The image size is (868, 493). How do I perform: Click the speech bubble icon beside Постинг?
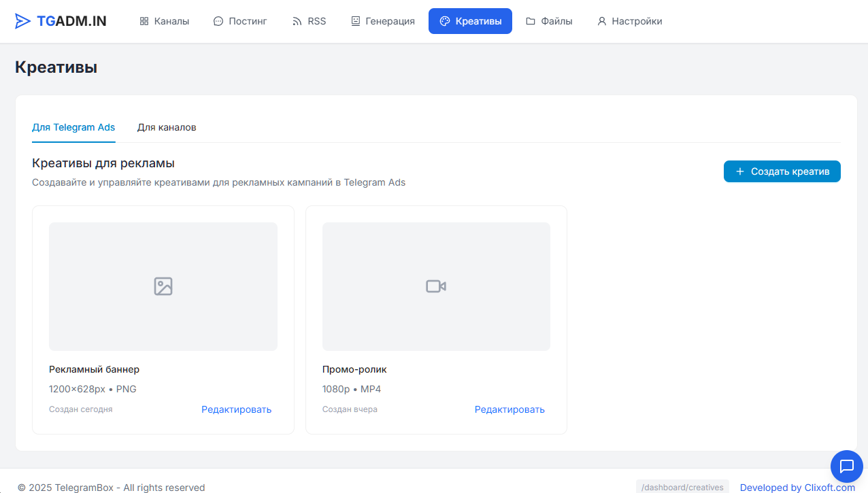218,21
